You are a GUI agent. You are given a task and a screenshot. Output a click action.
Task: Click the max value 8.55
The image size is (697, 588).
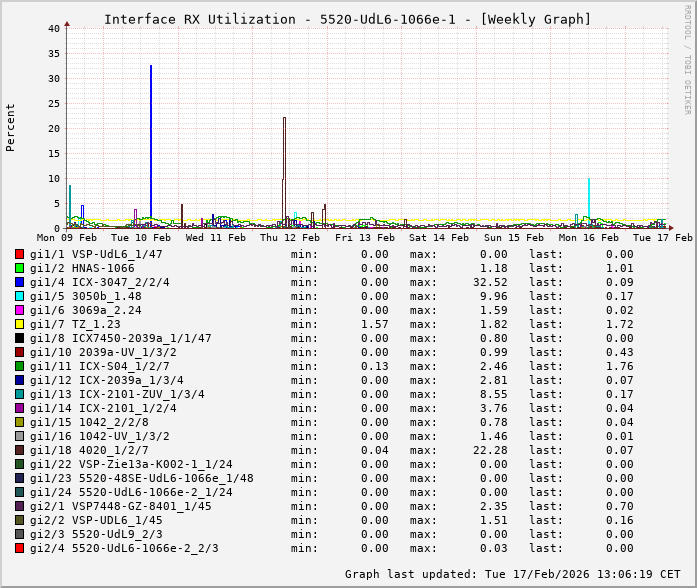493,394
